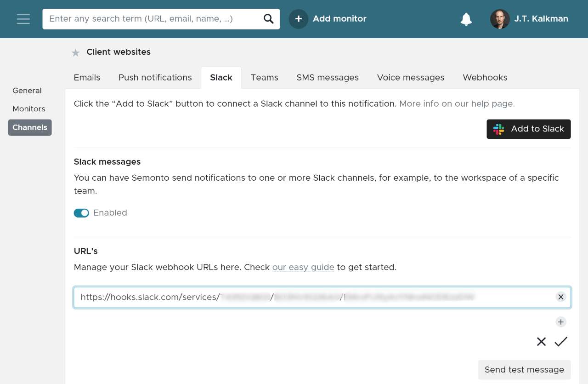The image size is (588, 384).
Task: Open the 'our easy guide' link
Action: [x=303, y=267]
